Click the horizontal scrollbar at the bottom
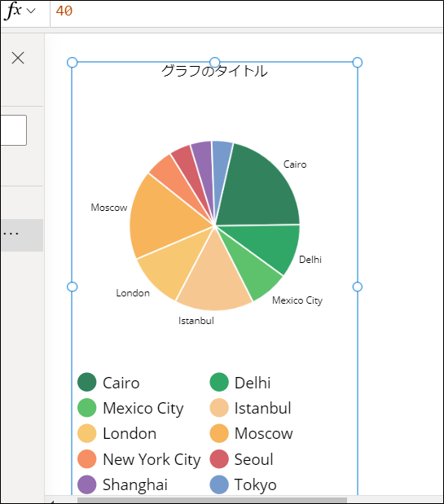This screenshot has width=444, height=504. coord(212,501)
